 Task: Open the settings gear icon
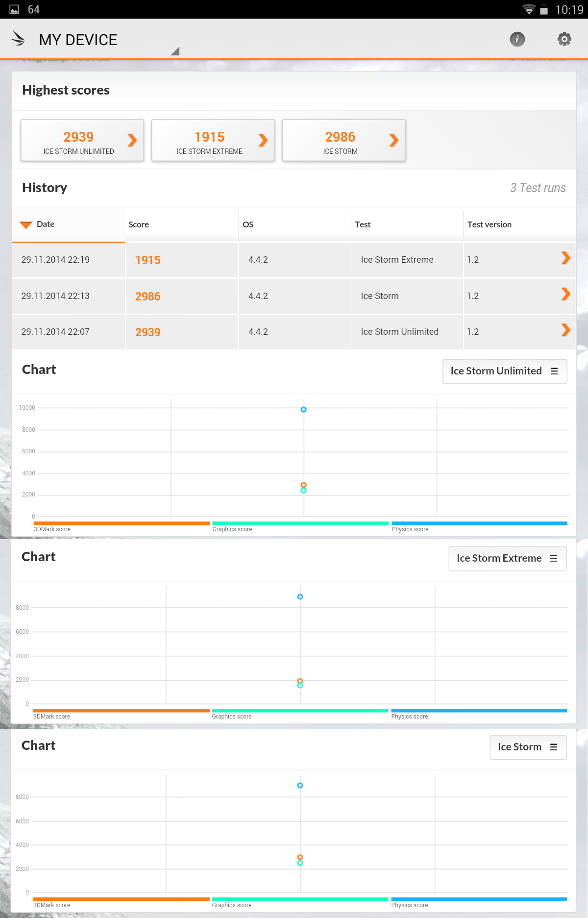click(564, 39)
